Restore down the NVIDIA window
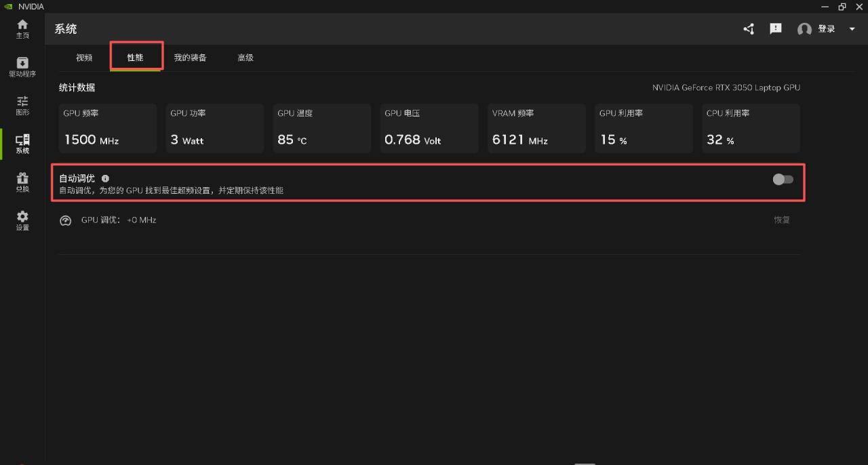The height and width of the screenshot is (465, 868). 842,7
